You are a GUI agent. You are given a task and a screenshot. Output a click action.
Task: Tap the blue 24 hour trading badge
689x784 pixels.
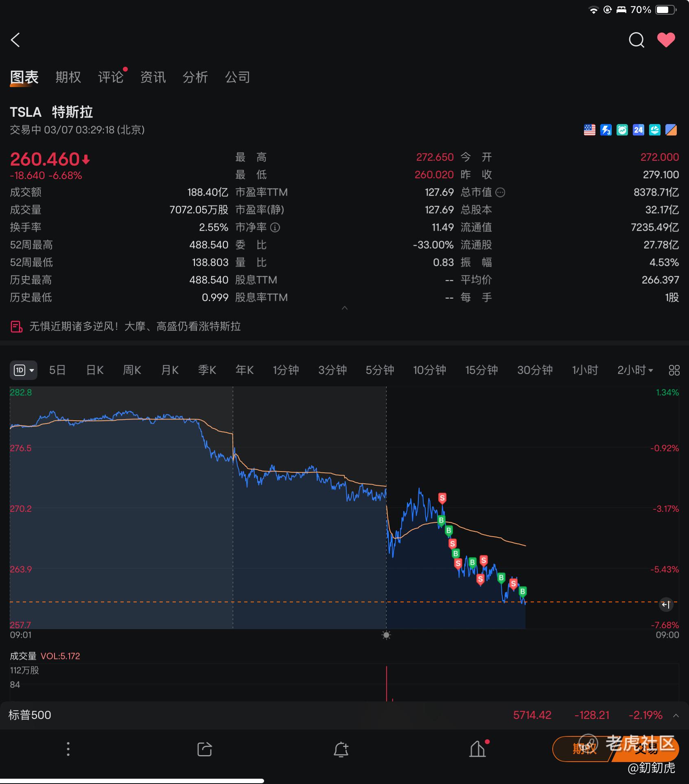pos(638,130)
